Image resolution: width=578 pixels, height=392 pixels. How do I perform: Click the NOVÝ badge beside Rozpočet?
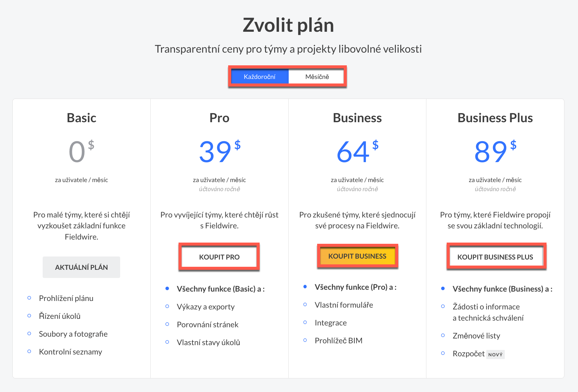click(x=495, y=354)
